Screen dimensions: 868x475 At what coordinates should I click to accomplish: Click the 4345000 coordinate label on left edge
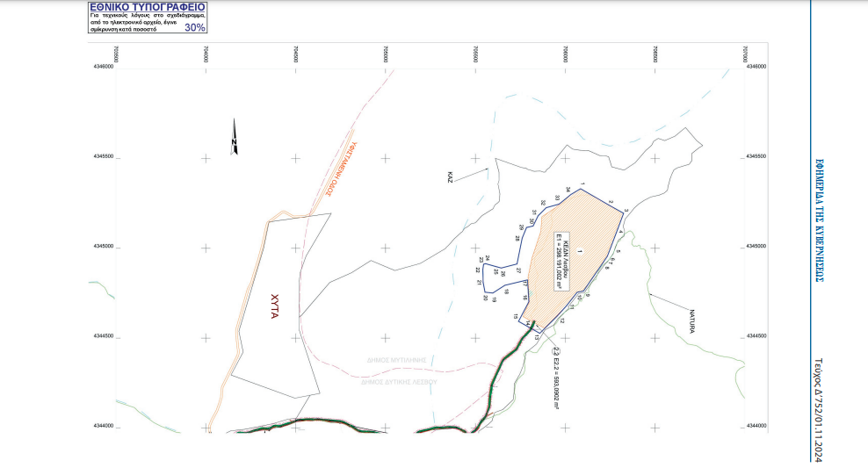point(101,247)
